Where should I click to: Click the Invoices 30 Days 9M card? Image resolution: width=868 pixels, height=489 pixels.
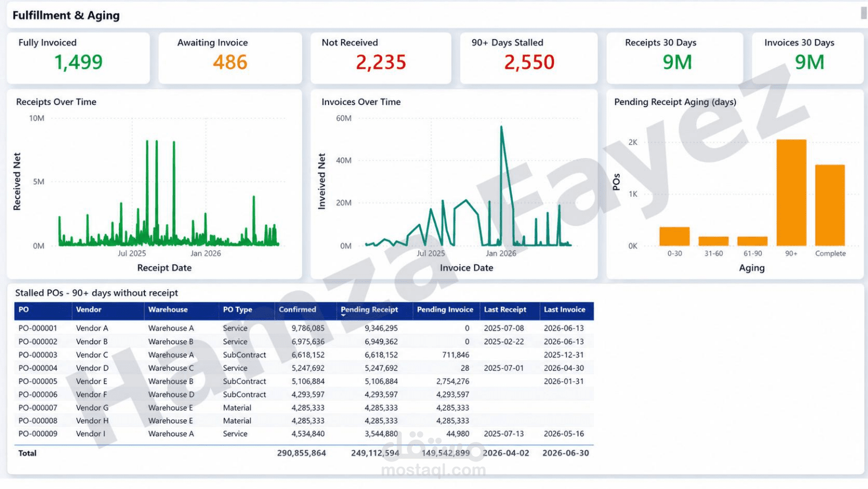pos(807,58)
